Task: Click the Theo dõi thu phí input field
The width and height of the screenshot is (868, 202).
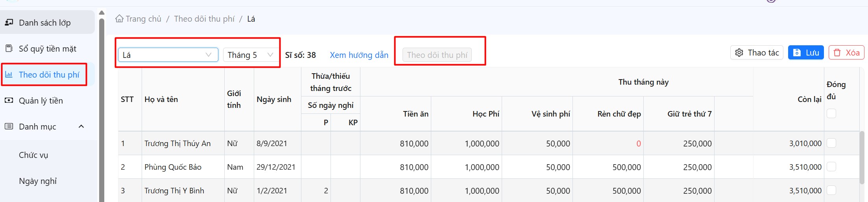Action: pyautogui.click(x=437, y=55)
